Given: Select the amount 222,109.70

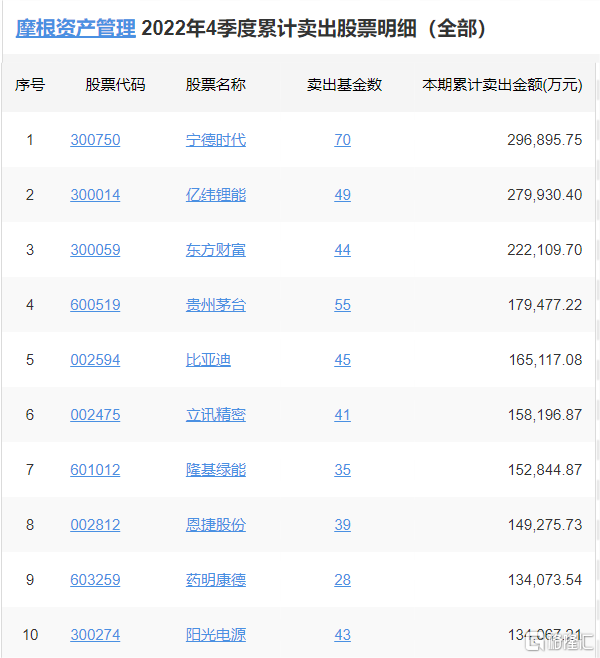Looking at the screenshot, I should [545, 250].
